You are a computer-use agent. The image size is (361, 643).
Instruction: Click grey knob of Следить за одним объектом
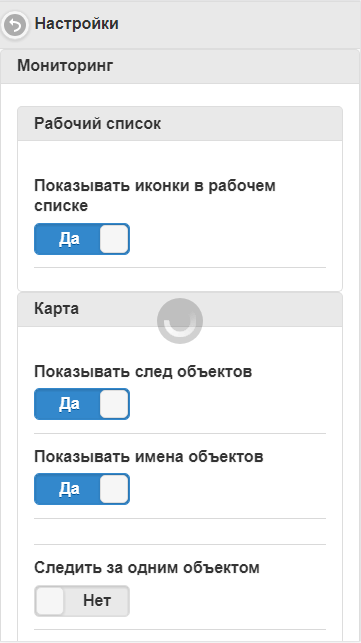(50, 601)
